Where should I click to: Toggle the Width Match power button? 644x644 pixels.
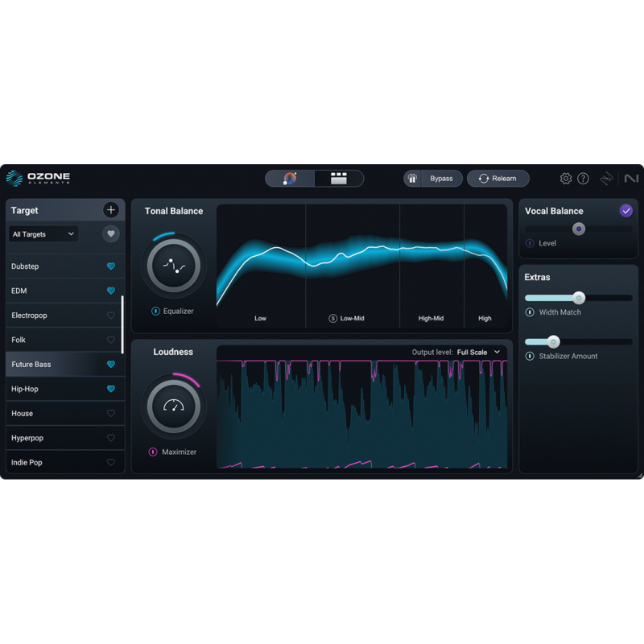(530, 312)
